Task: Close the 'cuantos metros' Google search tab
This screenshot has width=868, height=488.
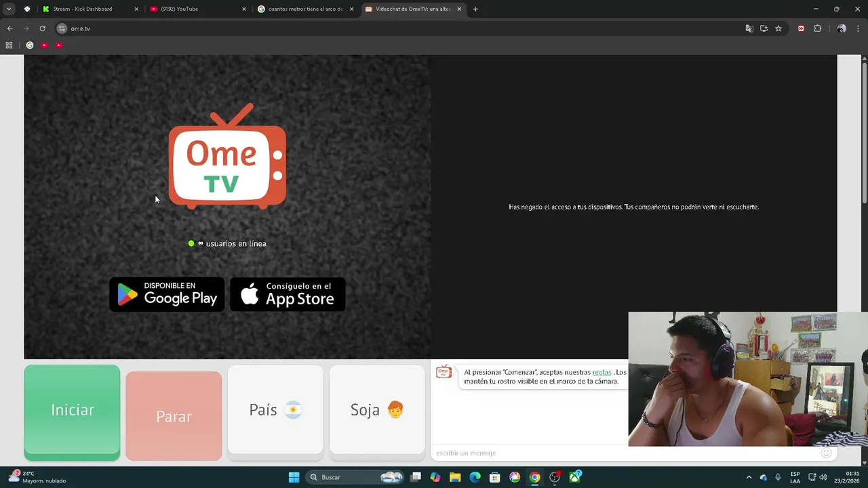Action: point(351,9)
